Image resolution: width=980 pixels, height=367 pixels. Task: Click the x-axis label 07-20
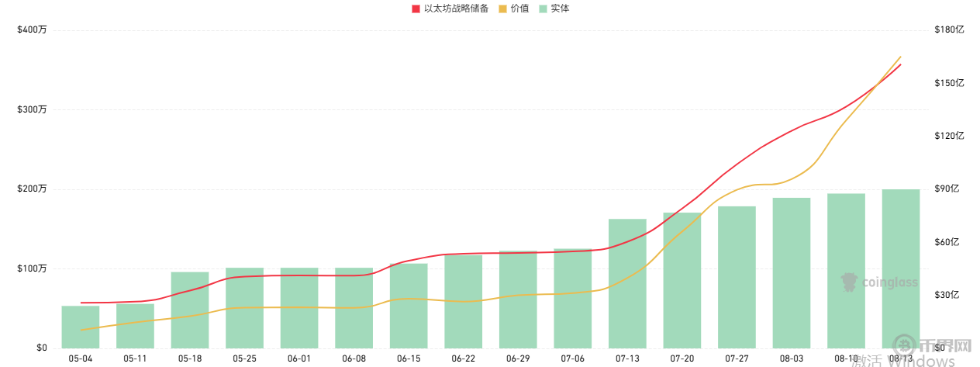tap(682, 358)
